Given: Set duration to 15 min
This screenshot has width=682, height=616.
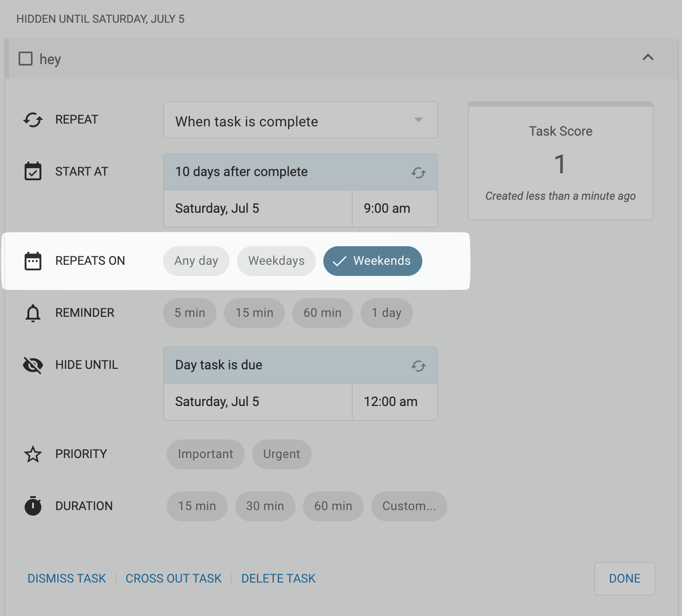Looking at the screenshot, I should [x=197, y=506].
